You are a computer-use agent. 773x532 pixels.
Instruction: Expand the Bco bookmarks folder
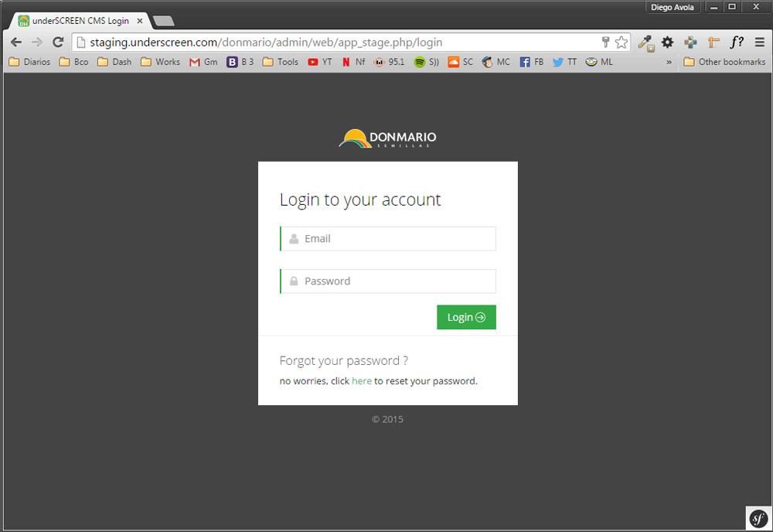coord(73,62)
